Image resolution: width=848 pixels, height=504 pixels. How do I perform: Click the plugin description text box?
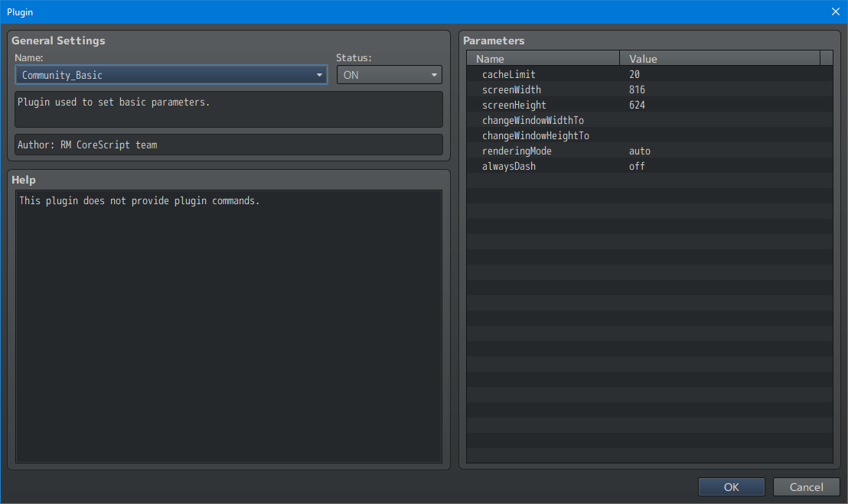tap(229, 109)
